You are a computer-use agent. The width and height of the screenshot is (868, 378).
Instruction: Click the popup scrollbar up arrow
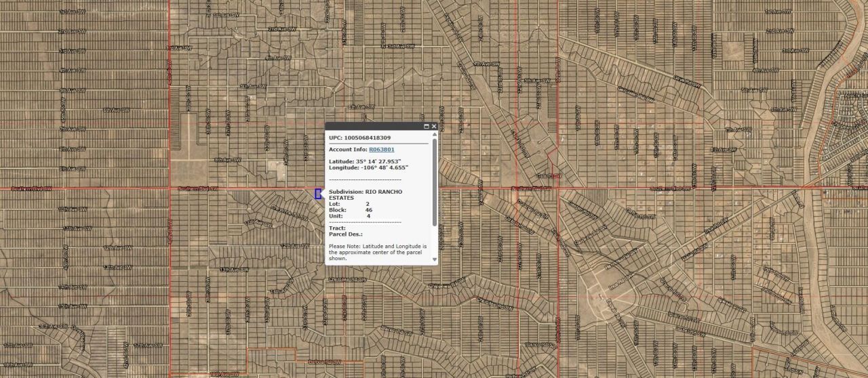coord(435,135)
